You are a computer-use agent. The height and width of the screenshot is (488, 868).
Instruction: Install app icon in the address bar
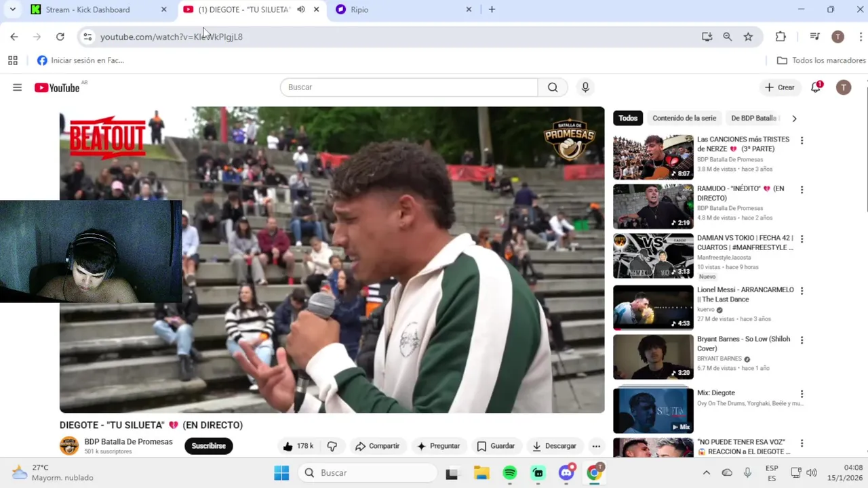click(707, 37)
